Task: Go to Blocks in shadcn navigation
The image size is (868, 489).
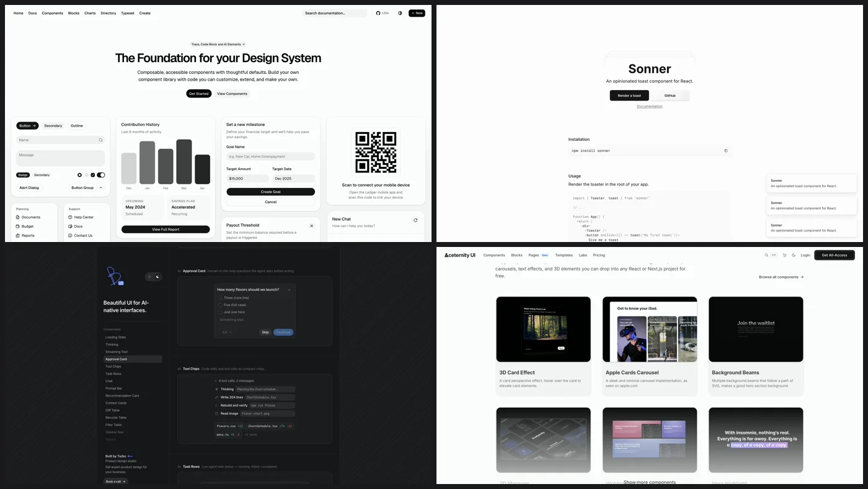Action: [74, 13]
